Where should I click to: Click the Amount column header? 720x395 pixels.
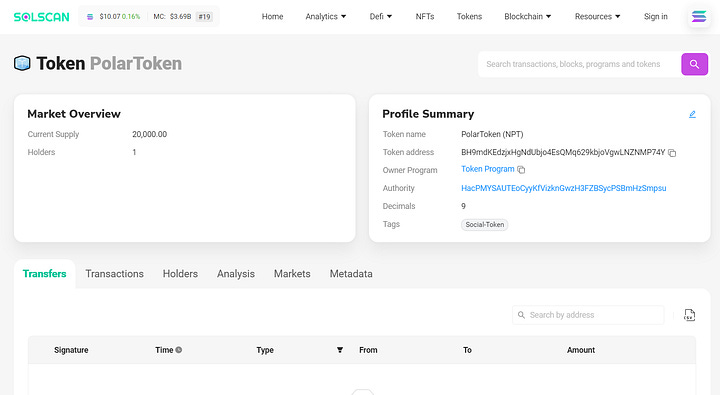tap(580, 350)
